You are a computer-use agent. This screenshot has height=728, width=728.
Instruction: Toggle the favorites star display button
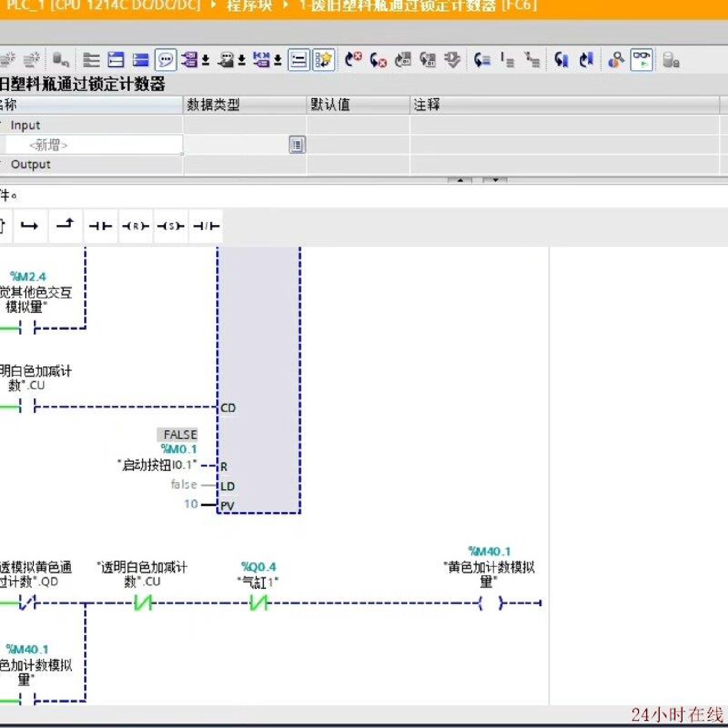(324, 60)
